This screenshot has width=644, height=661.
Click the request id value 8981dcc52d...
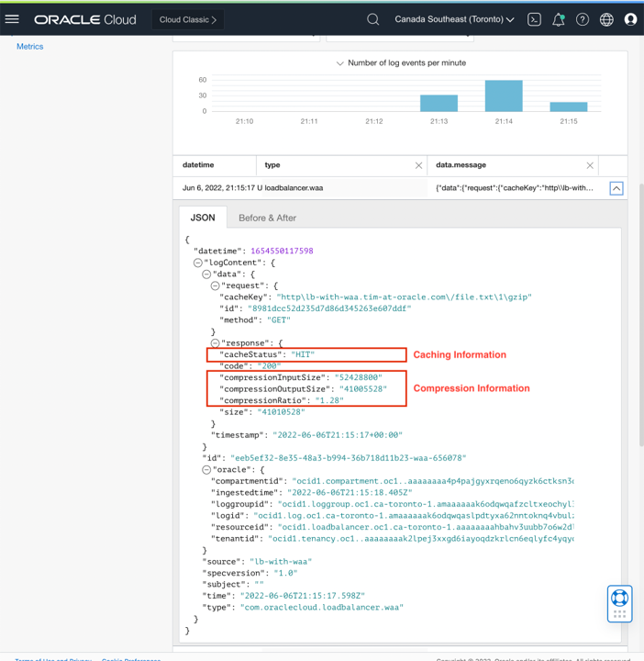coord(329,308)
